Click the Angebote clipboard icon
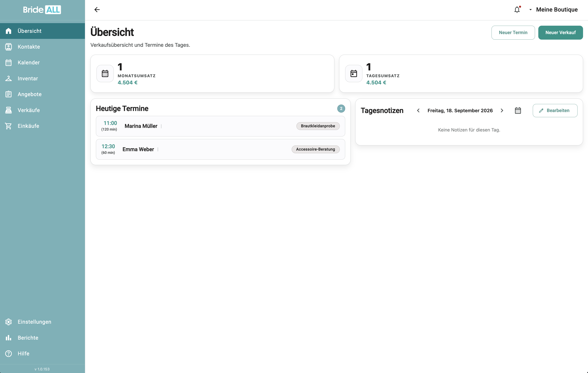Viewport: 588px width, 373px height. pos(9,94)
